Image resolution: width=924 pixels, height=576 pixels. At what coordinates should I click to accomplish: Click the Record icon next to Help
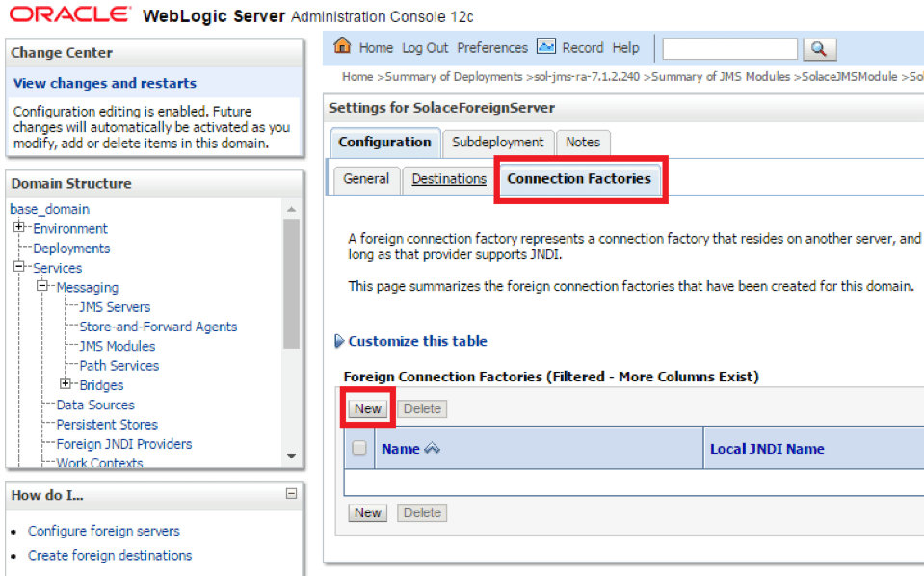point(547,46)
